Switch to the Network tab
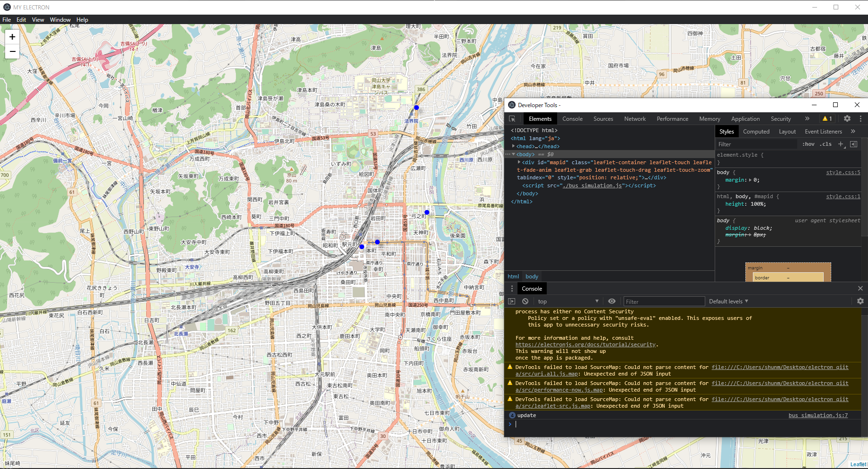The width and height of the screenshot is (868, 469). (634, 119)
